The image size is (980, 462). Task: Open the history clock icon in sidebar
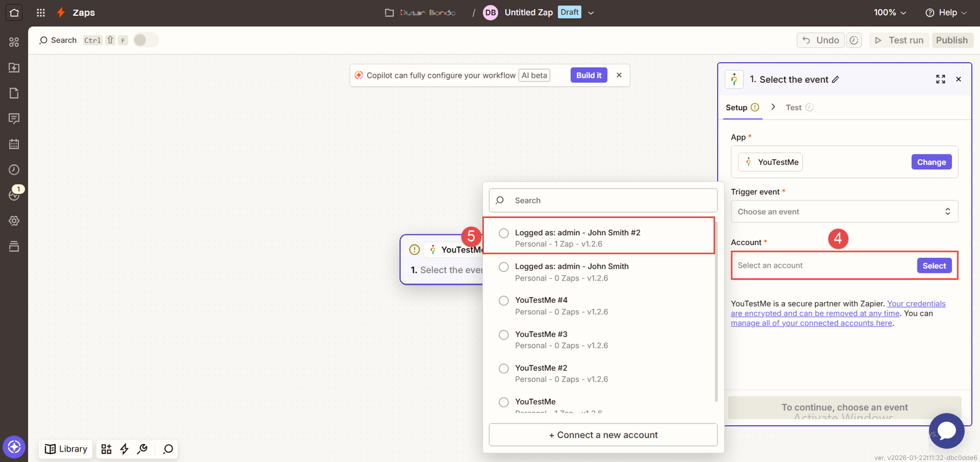[14, 170]
